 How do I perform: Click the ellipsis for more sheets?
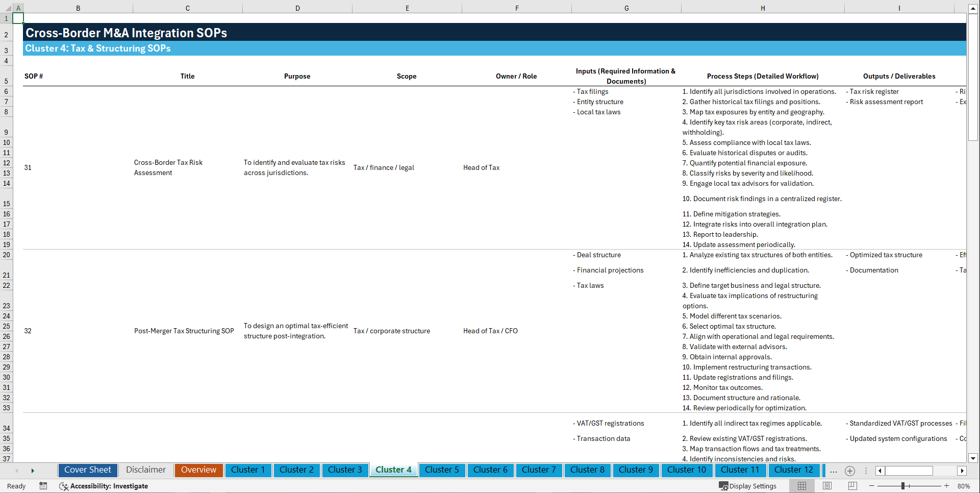pos(834,471)
